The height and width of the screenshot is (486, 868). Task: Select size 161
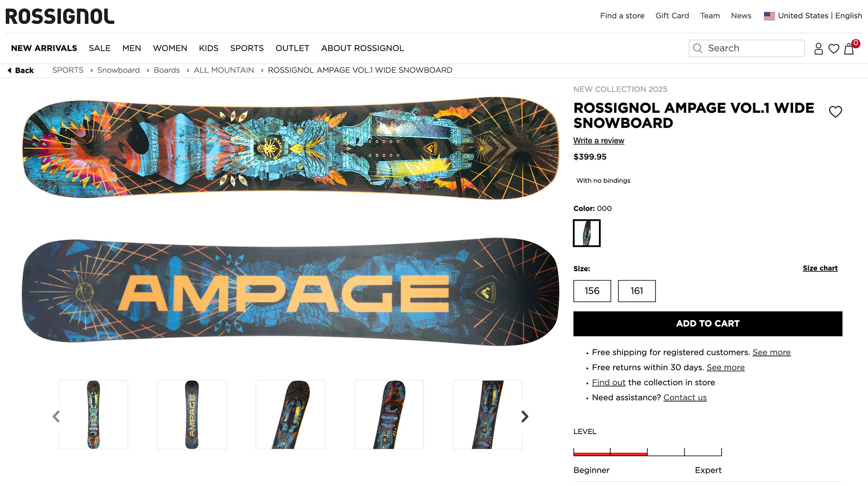pyautogui.click(x=637, y=291)
